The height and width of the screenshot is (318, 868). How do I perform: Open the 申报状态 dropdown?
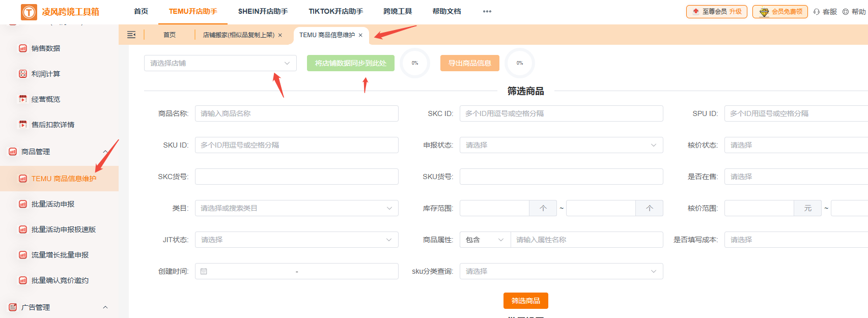(562, 145)
